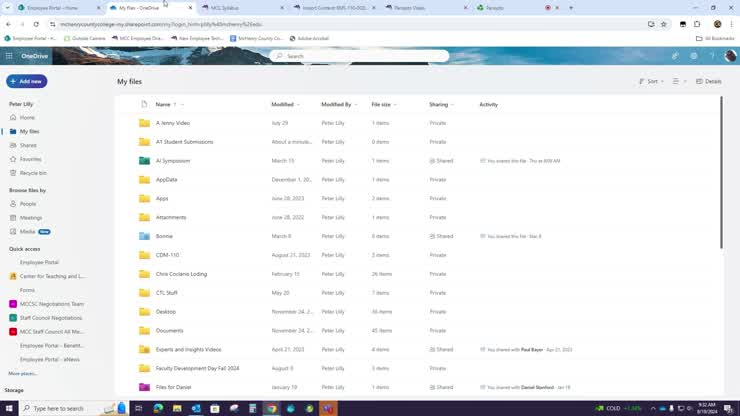The image size is (740, 416).
Task: Click the OneDrive search box
Action: (x=360, y=56)
